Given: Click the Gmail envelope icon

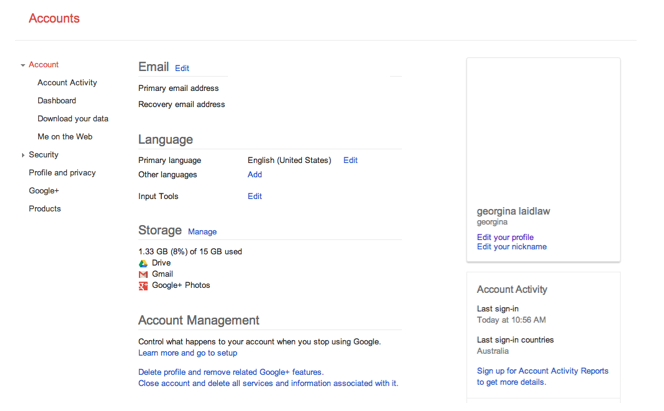Looking at the screenshot, I should click(143, 274).
